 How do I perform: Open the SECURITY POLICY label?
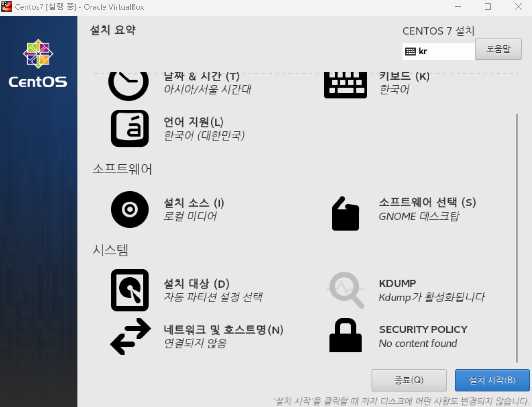(x=423, y=329)
